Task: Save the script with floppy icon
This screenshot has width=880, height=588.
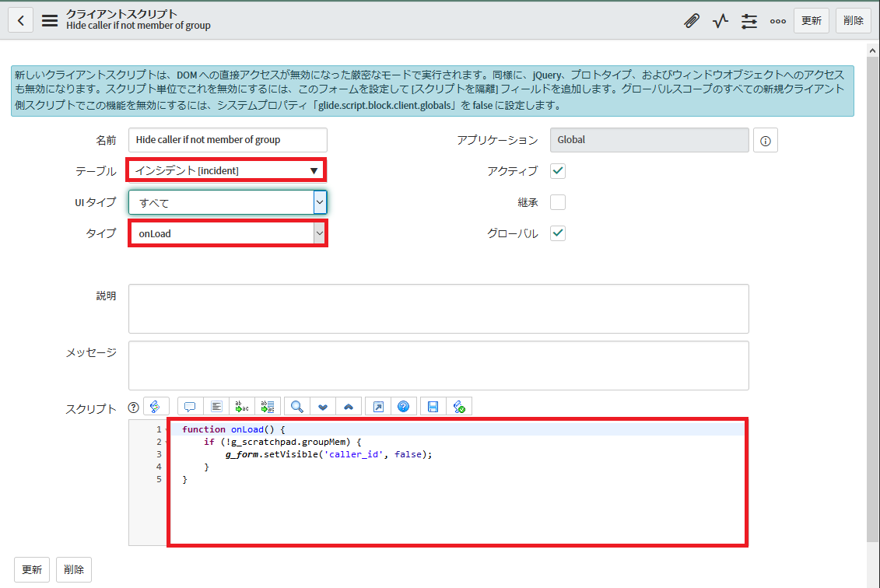Action: (433, 406)
